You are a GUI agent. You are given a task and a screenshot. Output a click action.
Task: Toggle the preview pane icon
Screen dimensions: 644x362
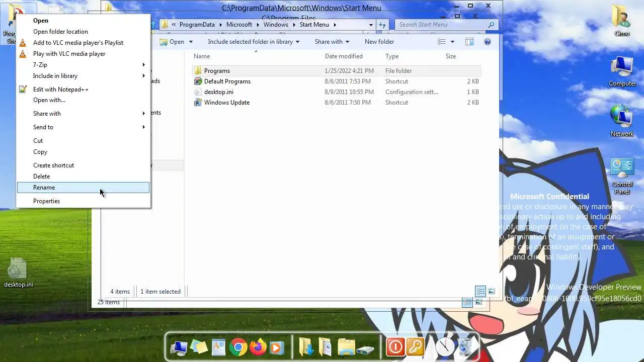(x=469, y=42)
